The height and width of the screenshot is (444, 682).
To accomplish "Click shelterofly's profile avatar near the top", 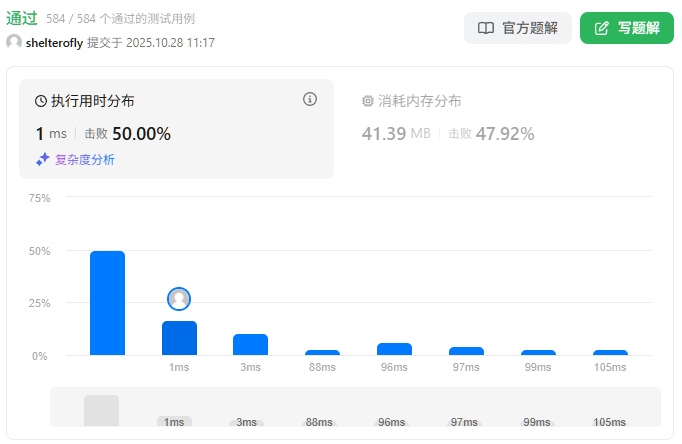I will coord(14,42).
